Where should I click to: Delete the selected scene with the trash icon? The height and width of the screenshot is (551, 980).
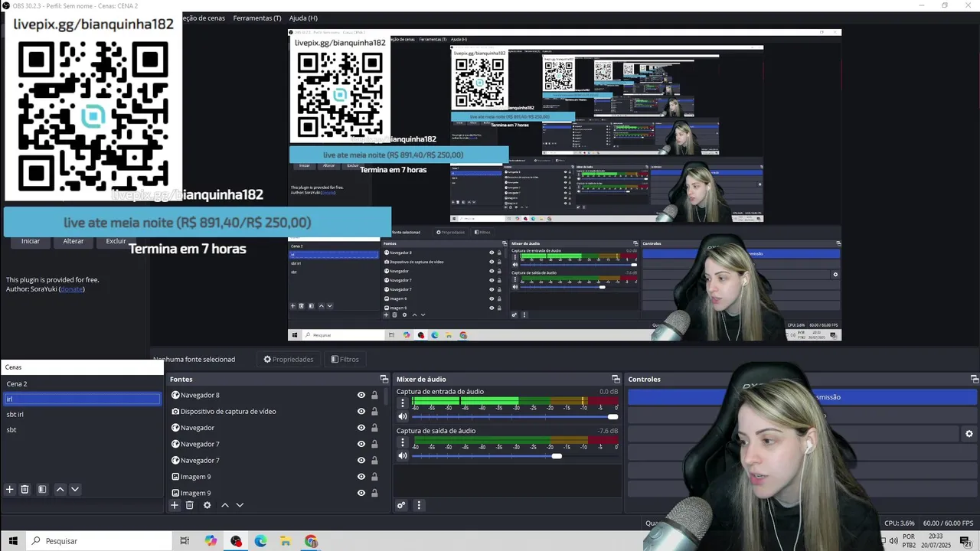click(24, 489)
